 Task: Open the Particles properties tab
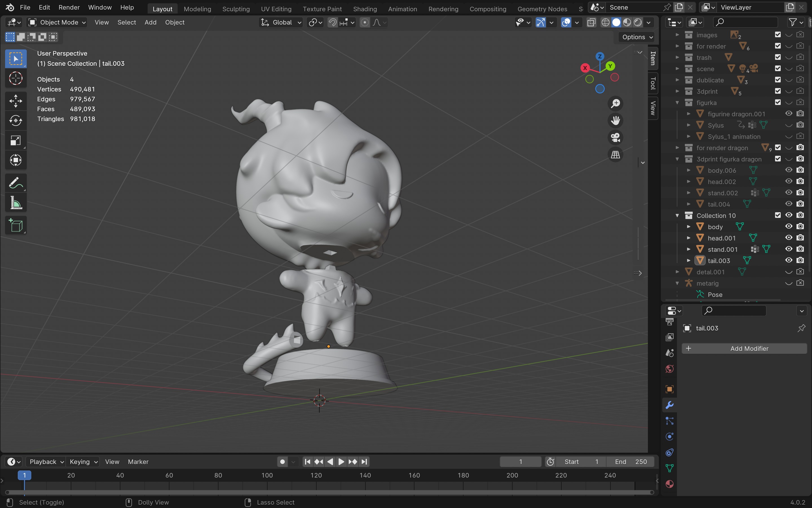pyautogui.click(x=669, y=421)
